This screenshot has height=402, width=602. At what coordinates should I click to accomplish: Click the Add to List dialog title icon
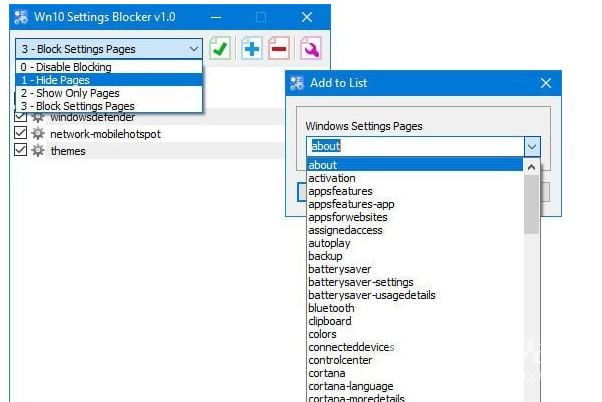pos(297,83)
